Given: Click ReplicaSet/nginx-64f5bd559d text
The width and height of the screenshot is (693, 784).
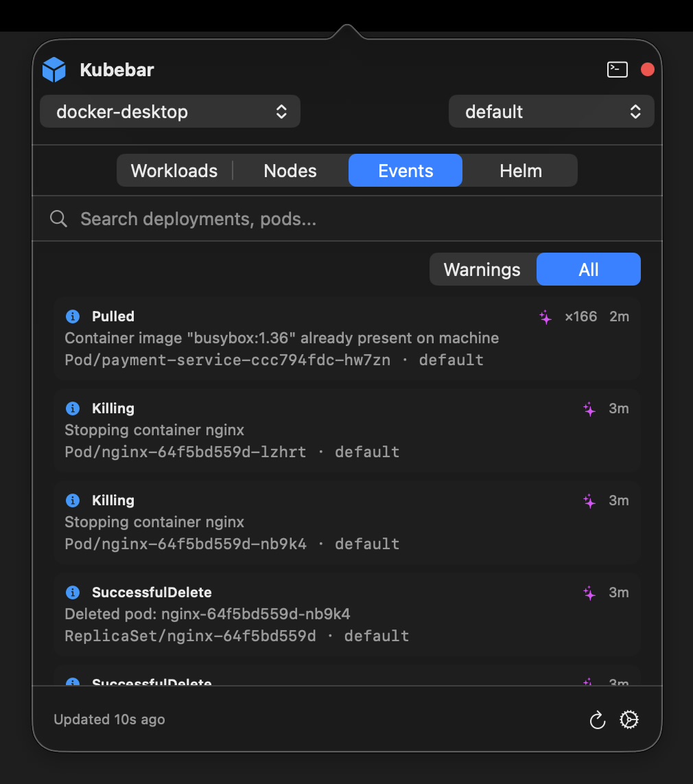Looking at the screenshot, I should point(190,636).
